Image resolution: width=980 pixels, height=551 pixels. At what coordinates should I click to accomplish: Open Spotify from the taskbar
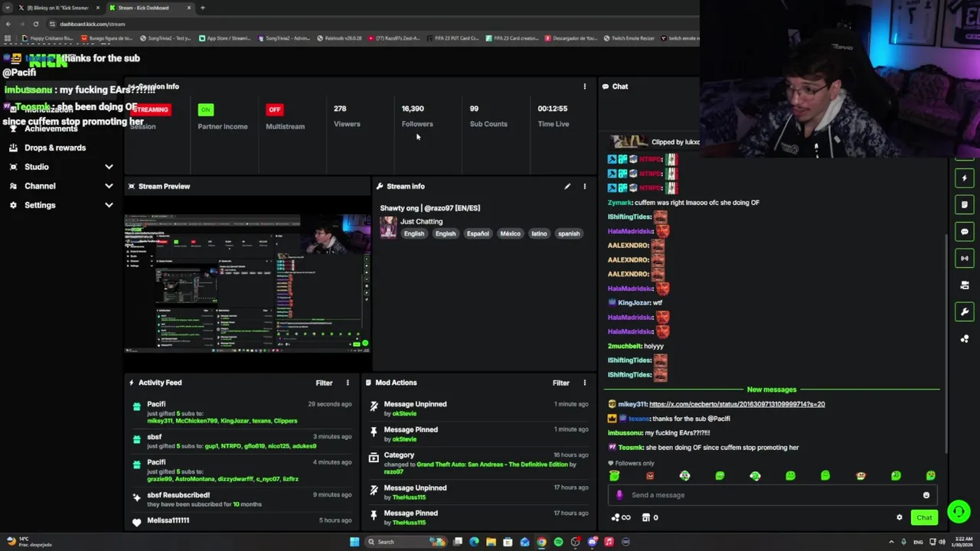558,542
